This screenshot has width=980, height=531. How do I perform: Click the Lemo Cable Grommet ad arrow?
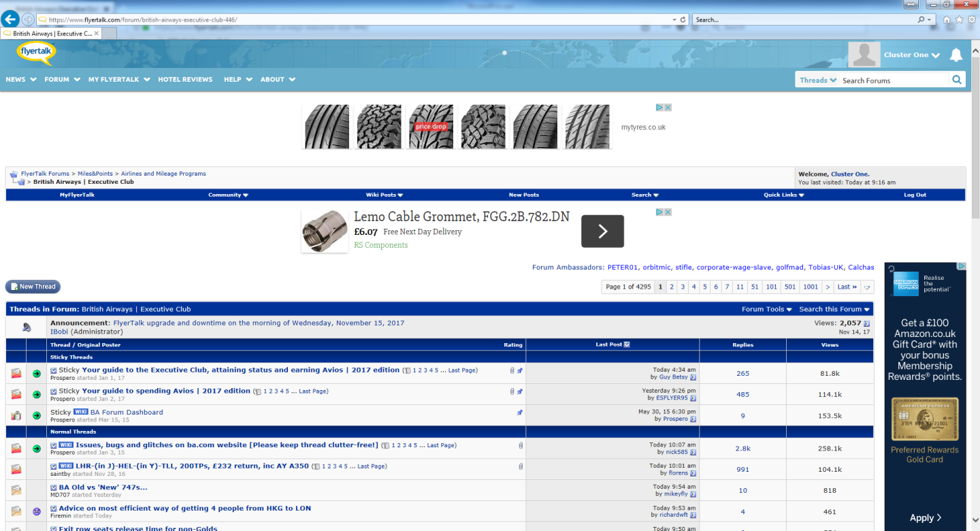click(602, 231)
